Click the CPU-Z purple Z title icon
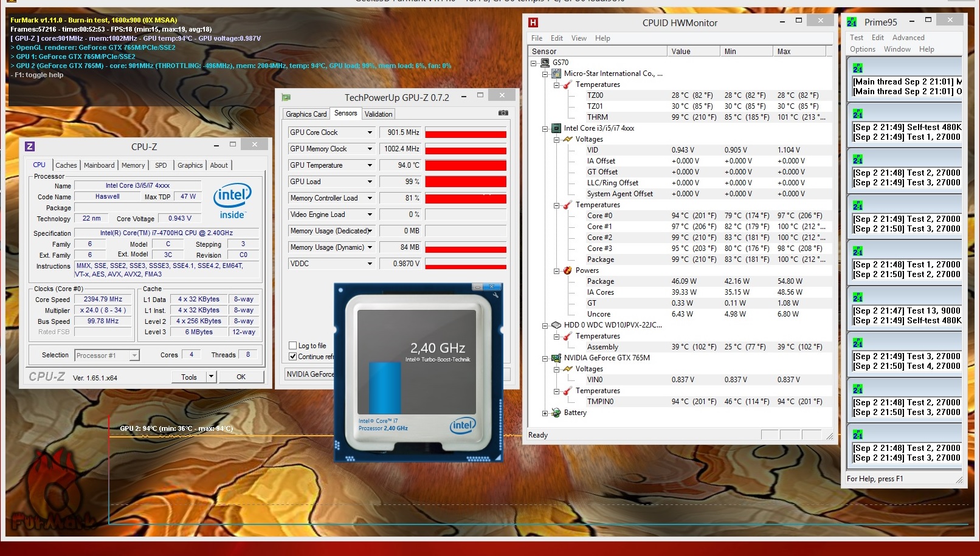This screenshot has width=980, height=556. (x=30, y=146)
